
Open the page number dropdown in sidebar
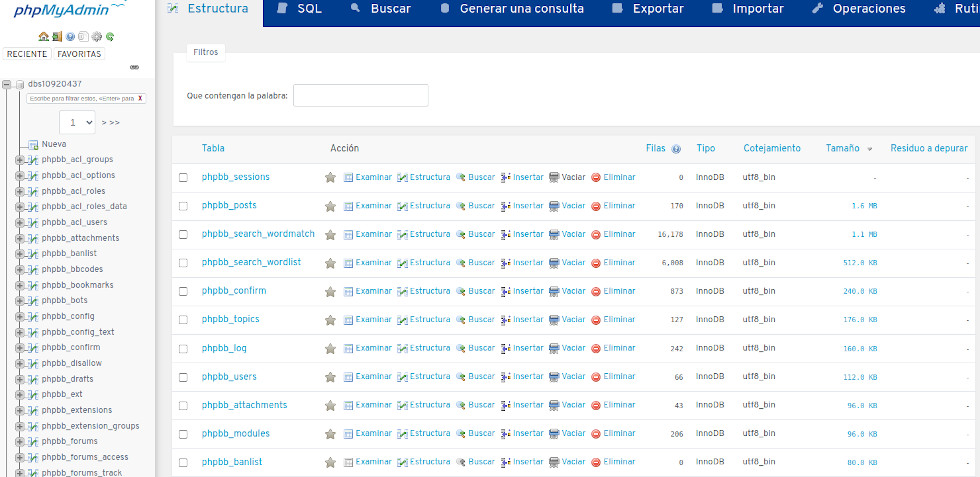[77, 122]
